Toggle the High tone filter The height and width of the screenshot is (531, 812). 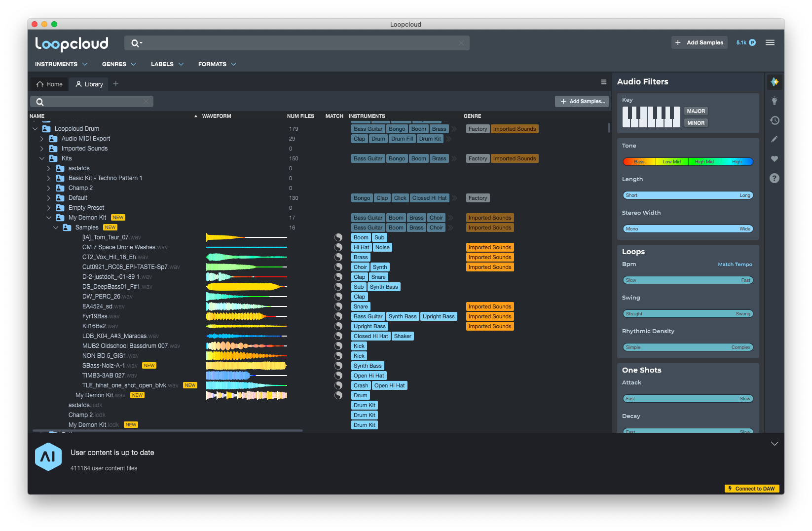[x=737, y=162]
